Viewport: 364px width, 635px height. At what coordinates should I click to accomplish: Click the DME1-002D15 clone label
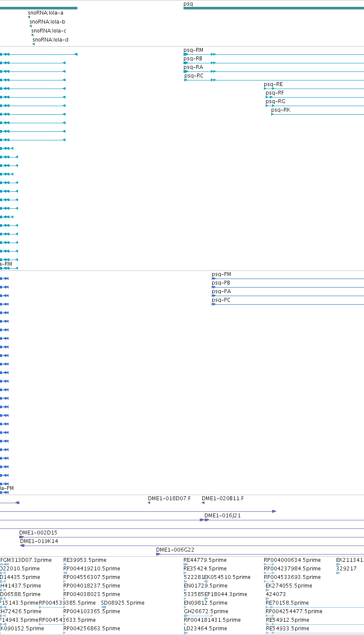pyautogui.click(x=38, y=533)
